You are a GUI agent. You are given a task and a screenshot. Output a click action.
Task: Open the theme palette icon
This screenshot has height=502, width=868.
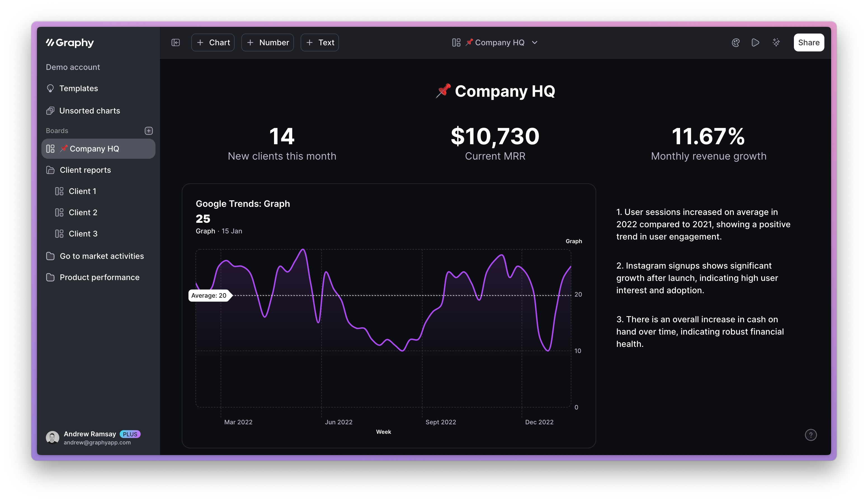pyautogui.click(x=735, y=42)
